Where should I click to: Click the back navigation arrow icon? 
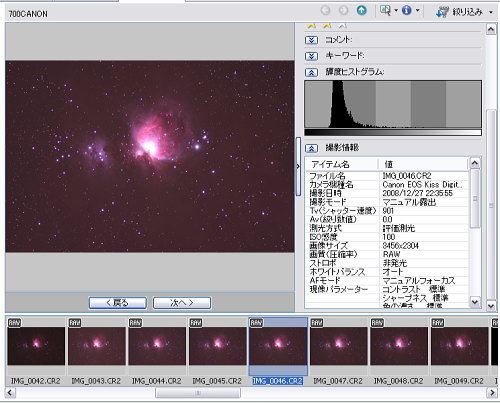tap(325, 11)
